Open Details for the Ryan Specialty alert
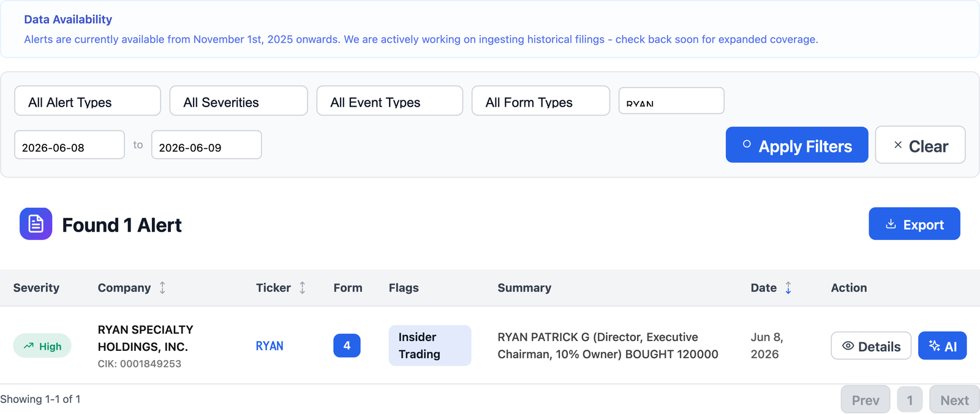980x414 pixels. (871, 346)
